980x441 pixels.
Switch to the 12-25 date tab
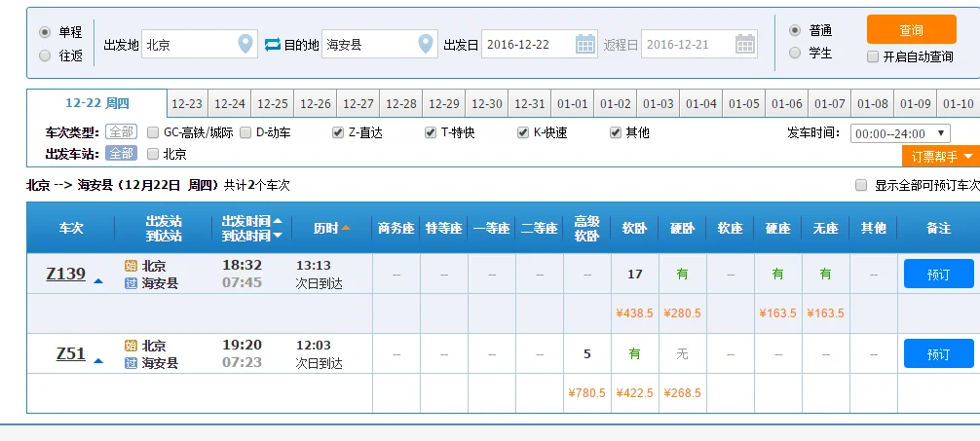(x=273, y=104)
